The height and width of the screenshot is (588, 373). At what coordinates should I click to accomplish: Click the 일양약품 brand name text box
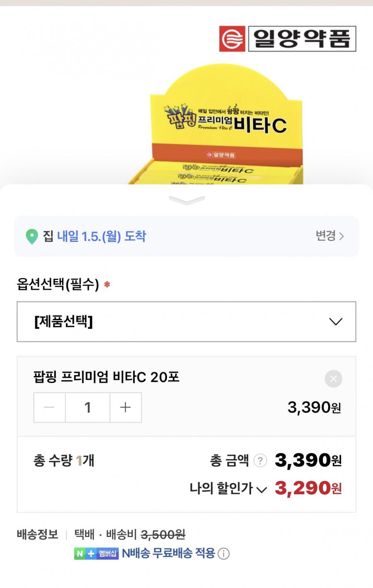[x=302, y=39]
